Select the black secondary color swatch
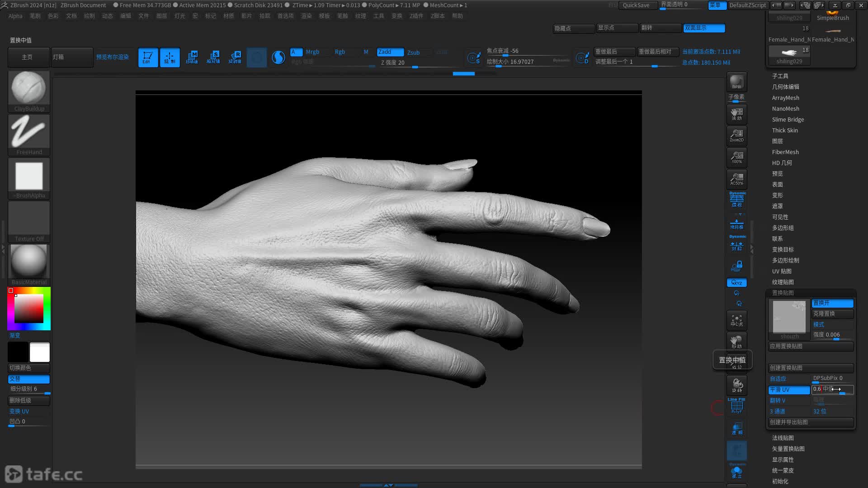 pos(18,352)
